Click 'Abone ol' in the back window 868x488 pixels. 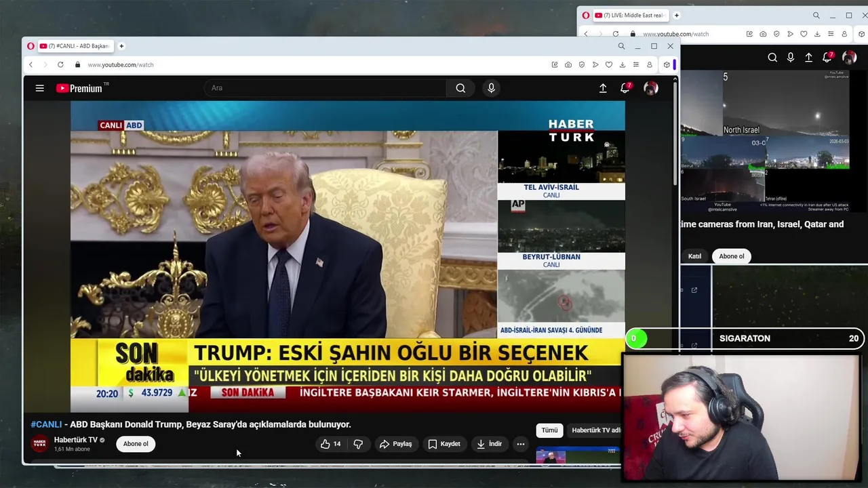coord(732,256)
